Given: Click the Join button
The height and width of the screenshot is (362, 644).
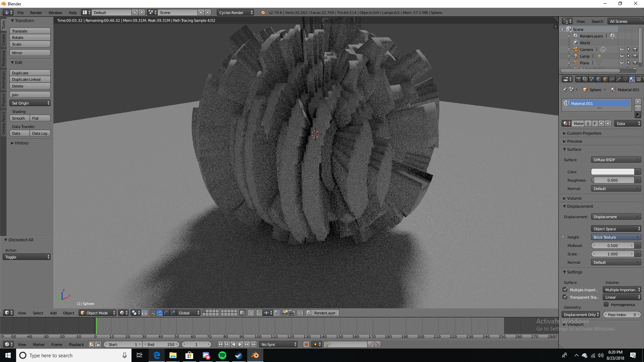Looking at the screenshot, I should [30, 95].
